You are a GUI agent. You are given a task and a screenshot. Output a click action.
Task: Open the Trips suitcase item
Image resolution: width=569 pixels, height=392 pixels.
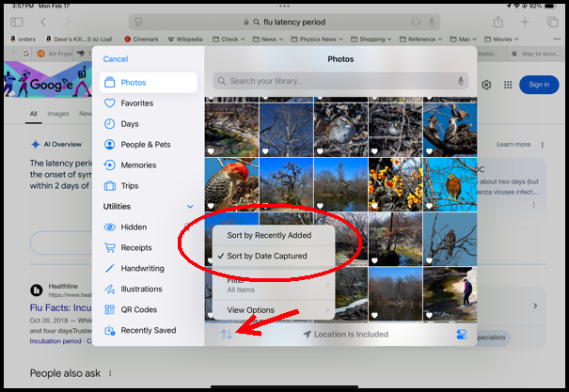pyautogui.click(x=148, y=186)
